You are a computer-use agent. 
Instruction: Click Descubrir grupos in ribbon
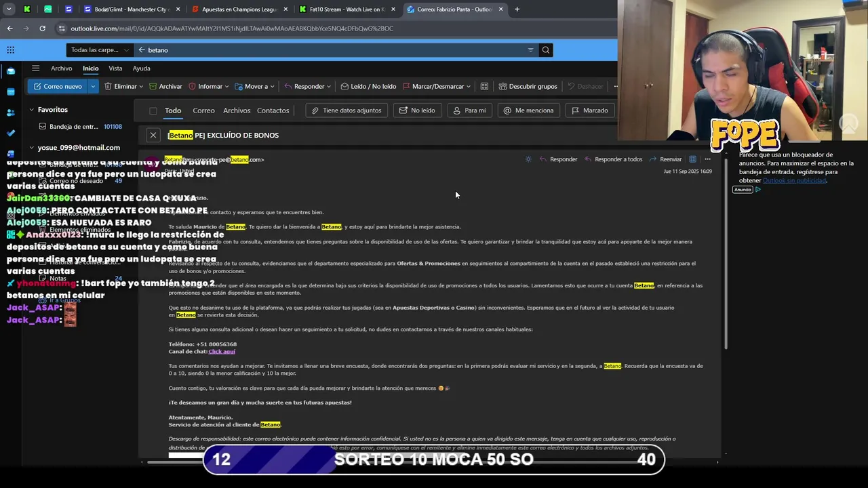(x=528, y=86)
